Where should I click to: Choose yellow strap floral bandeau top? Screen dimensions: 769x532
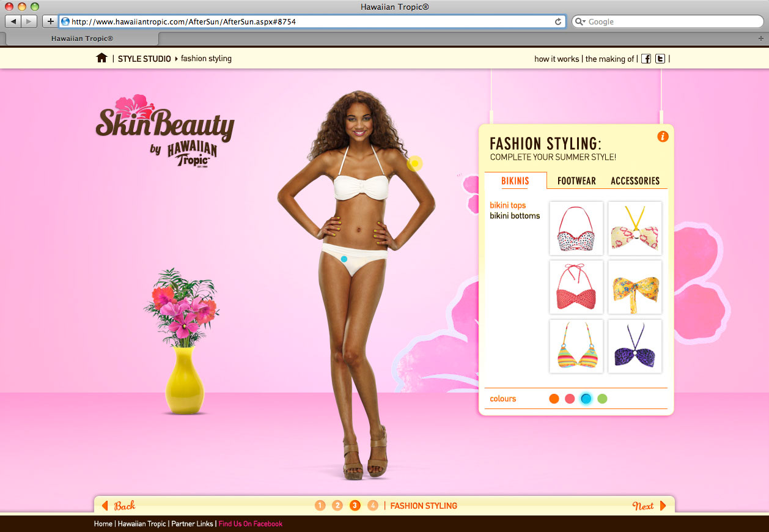[635, 228]
